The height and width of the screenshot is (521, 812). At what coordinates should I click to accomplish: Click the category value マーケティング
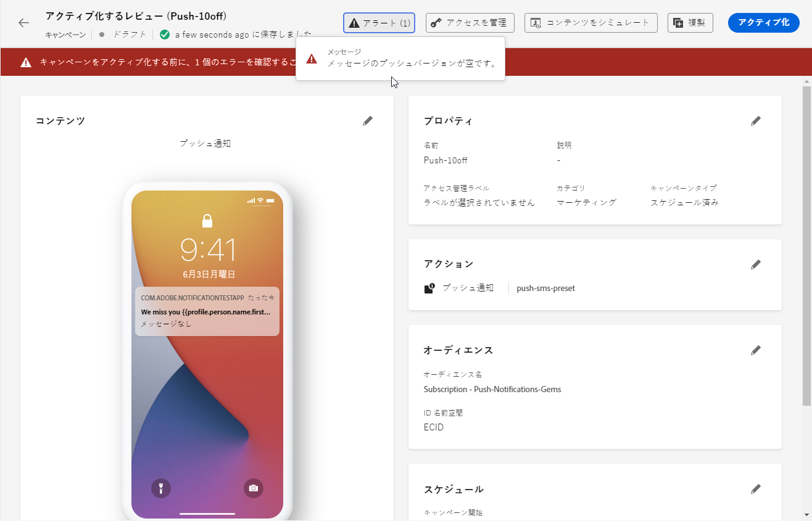pos(586,202)
